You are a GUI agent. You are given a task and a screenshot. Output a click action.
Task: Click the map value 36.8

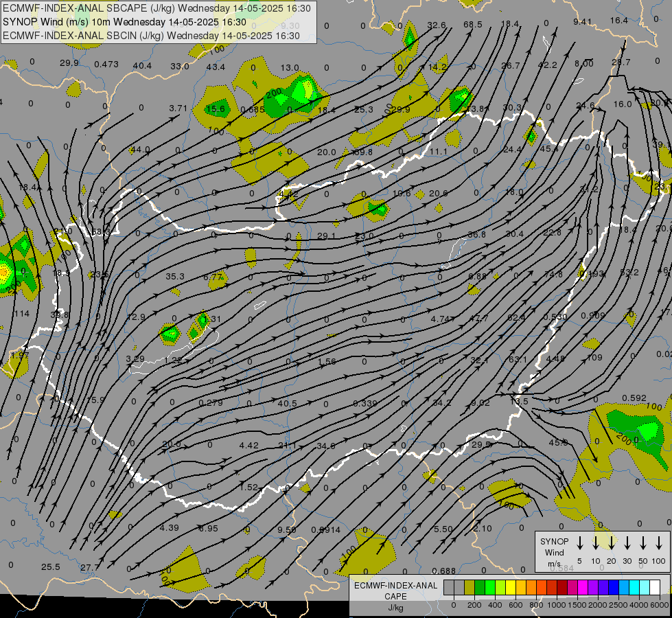[x=476, y=235]
